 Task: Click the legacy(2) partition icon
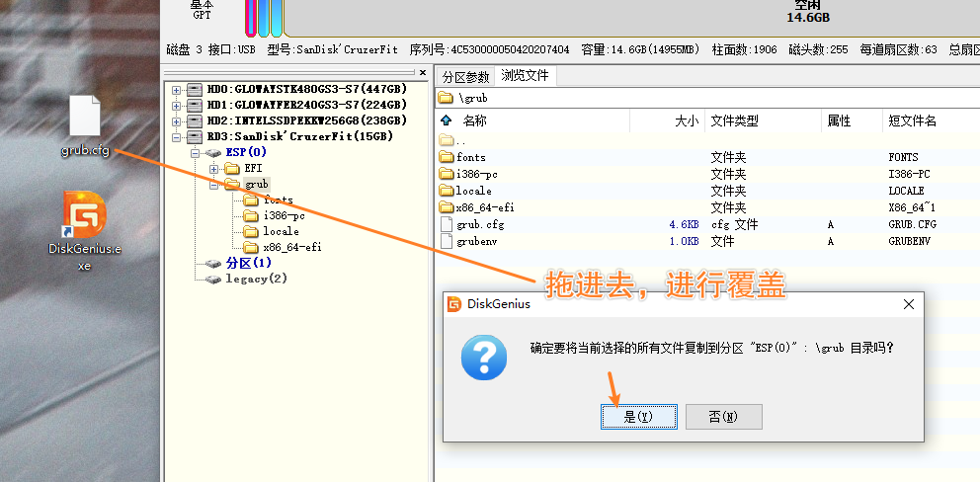pos(213,279)
